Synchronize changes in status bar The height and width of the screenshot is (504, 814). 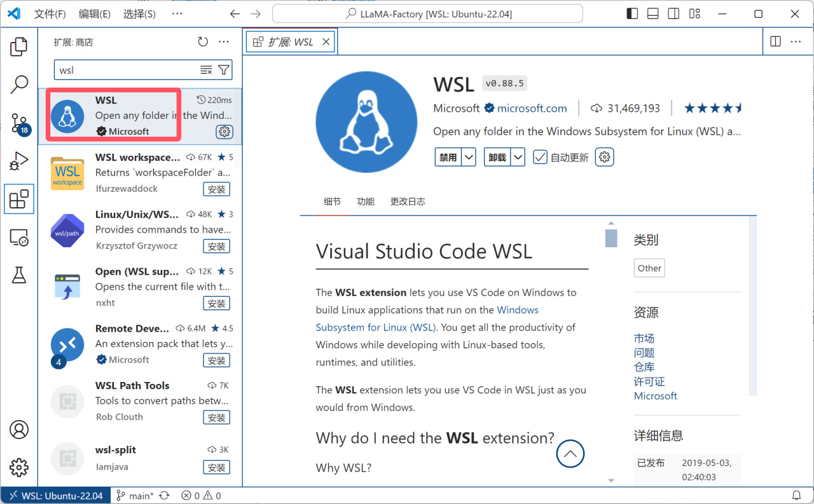[165, 496]
